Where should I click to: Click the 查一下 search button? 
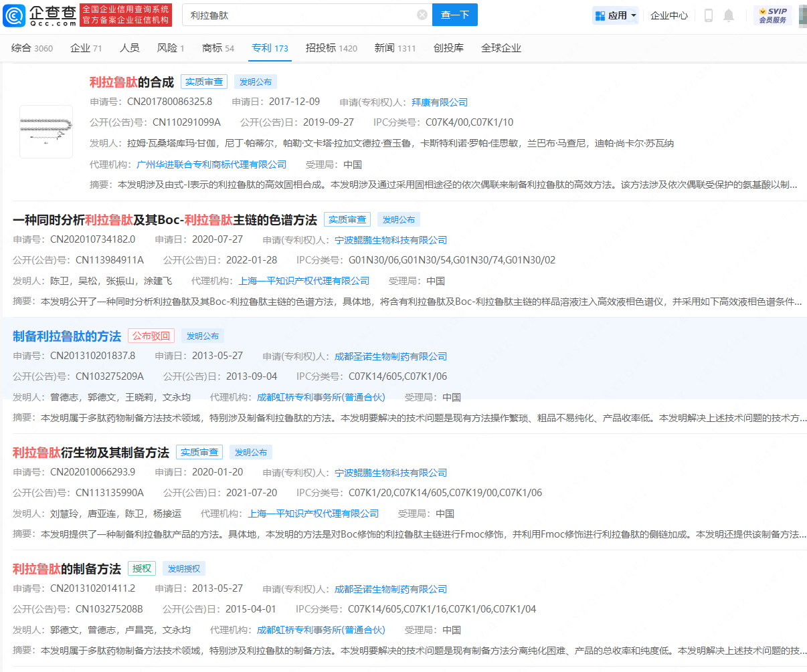(455, 15)
